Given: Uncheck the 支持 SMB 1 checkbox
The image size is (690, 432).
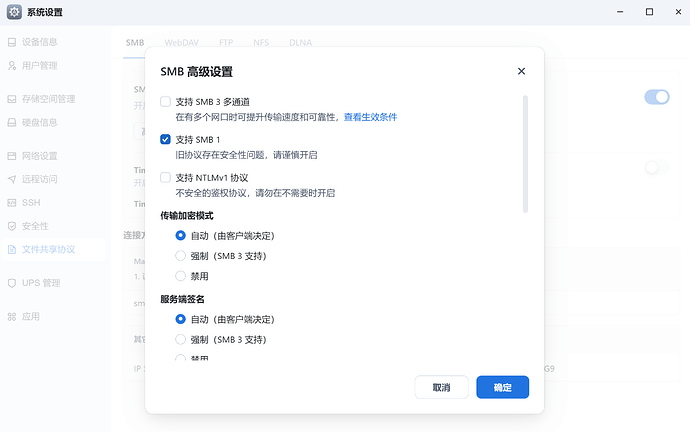Looking at the screenshot, I should pos(166,140).
